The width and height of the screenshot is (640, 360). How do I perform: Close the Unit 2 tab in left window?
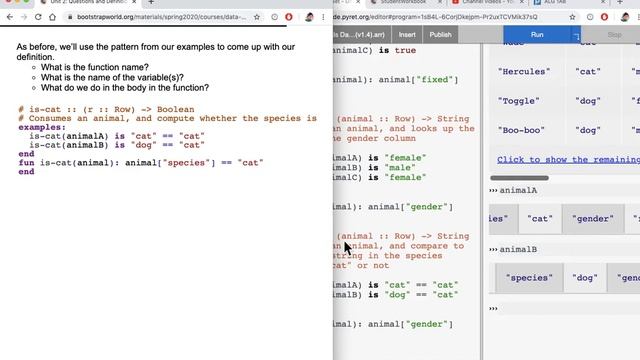134,2
